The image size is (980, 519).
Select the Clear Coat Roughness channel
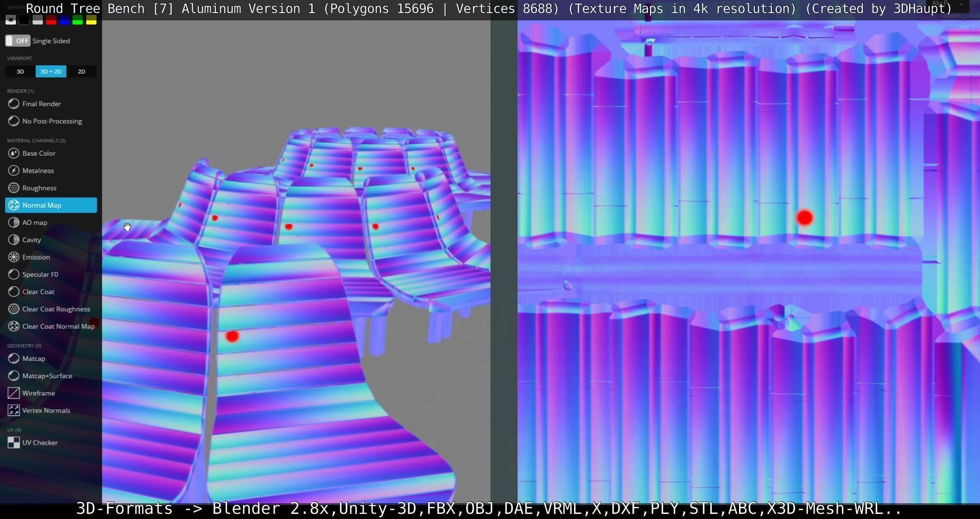(56, 309)
